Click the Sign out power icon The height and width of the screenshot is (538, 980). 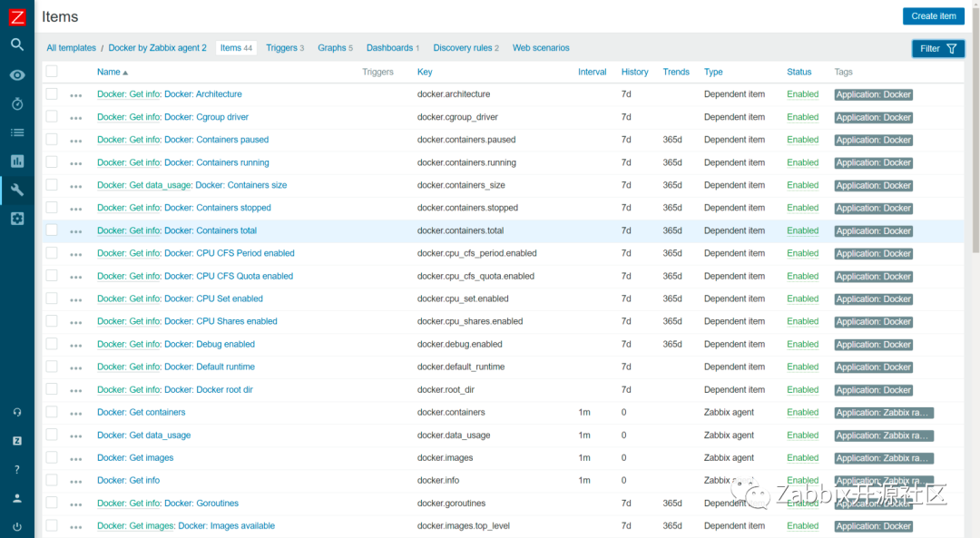pyautogui.click(x=17, y=527)
